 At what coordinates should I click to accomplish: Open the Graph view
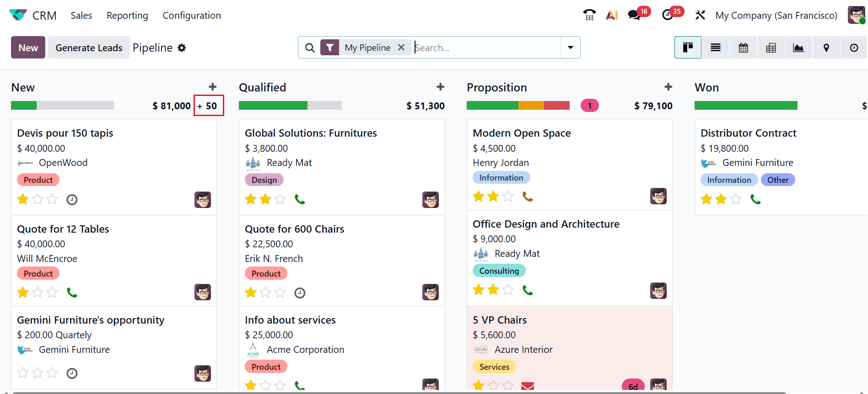click(x=798, y=47)
